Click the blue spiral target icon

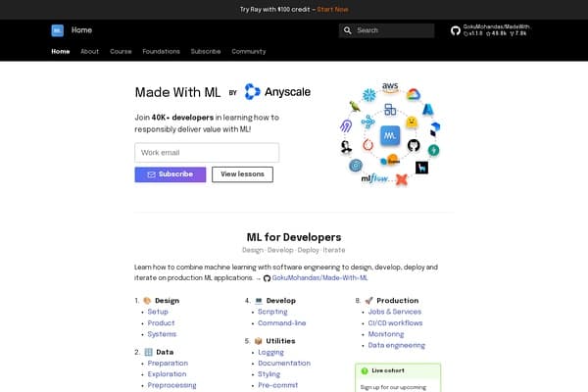tap(356, 165)
